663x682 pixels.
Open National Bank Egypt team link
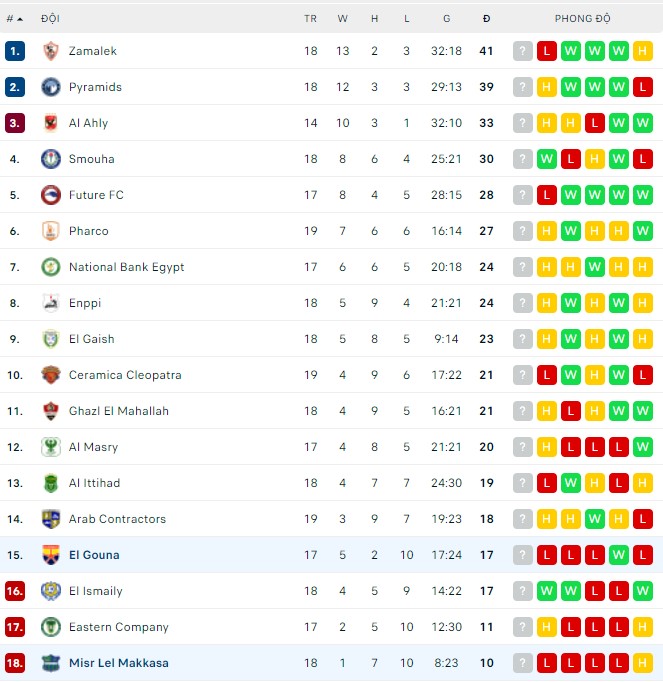pyautogui.click(x=126, y=267)
